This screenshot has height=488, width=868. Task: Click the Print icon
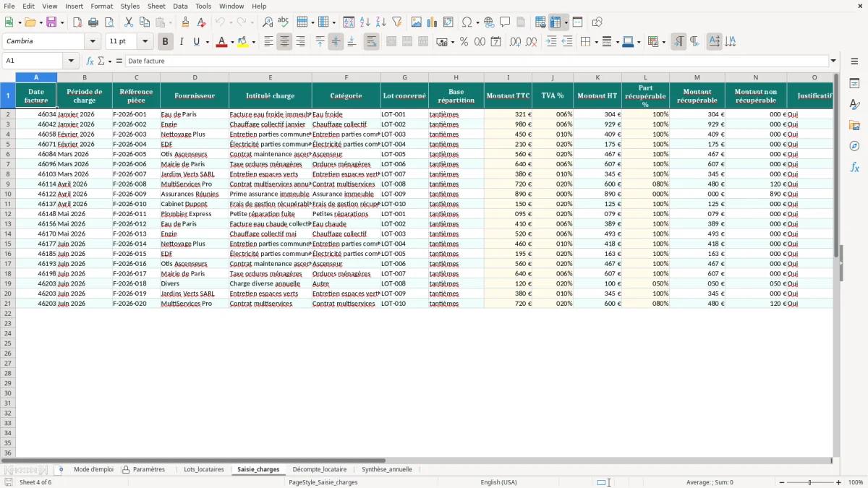click(x=93, y=22)
